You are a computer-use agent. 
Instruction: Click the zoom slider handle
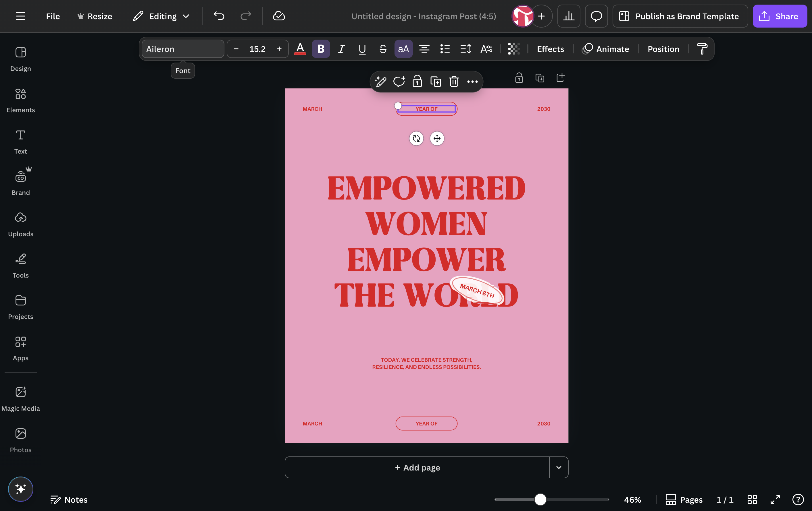click(540, 499)
